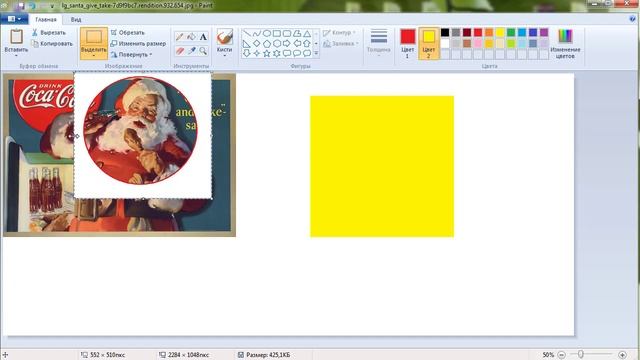Choose the Rounded rectangular callout shape

coord(287,53)
